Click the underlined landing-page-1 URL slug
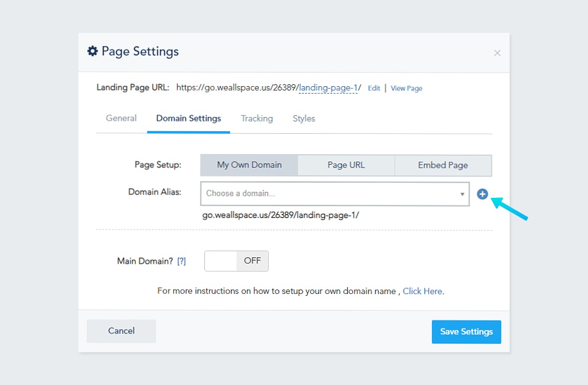This screenshot has width=588, height=385. pos(328,88)
